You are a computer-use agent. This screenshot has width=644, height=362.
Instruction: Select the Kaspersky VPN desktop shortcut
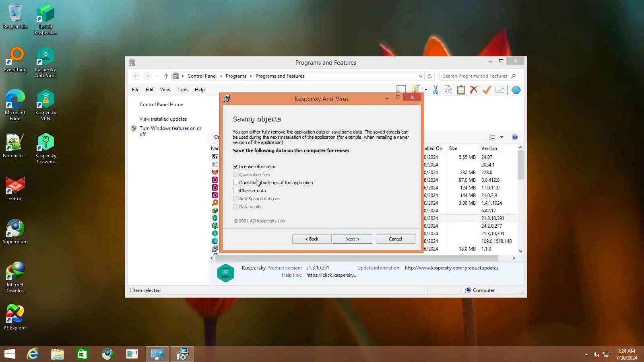pos(45,105)
